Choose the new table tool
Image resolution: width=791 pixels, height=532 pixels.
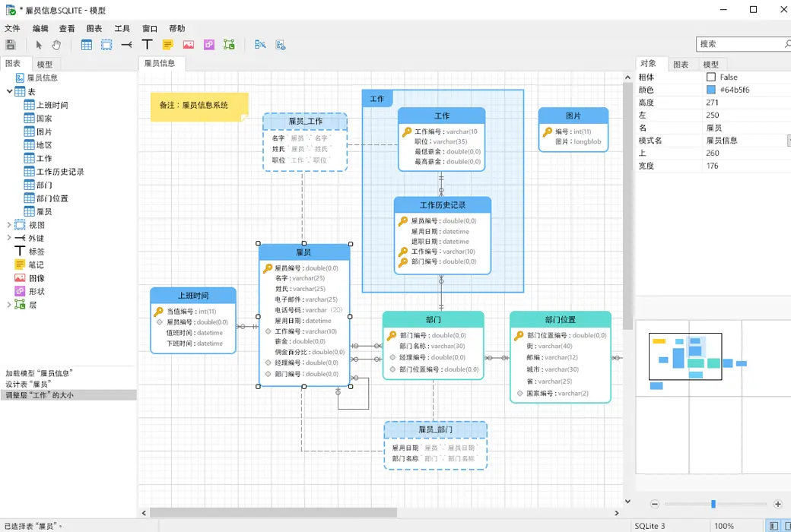(x=86, y=44)
